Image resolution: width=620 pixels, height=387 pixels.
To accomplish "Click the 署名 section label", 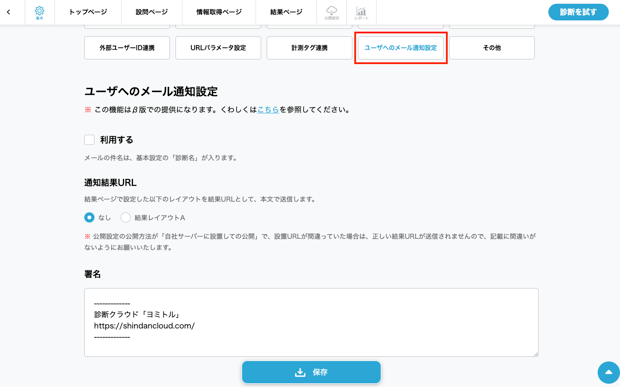I will (x=93, y=274).
